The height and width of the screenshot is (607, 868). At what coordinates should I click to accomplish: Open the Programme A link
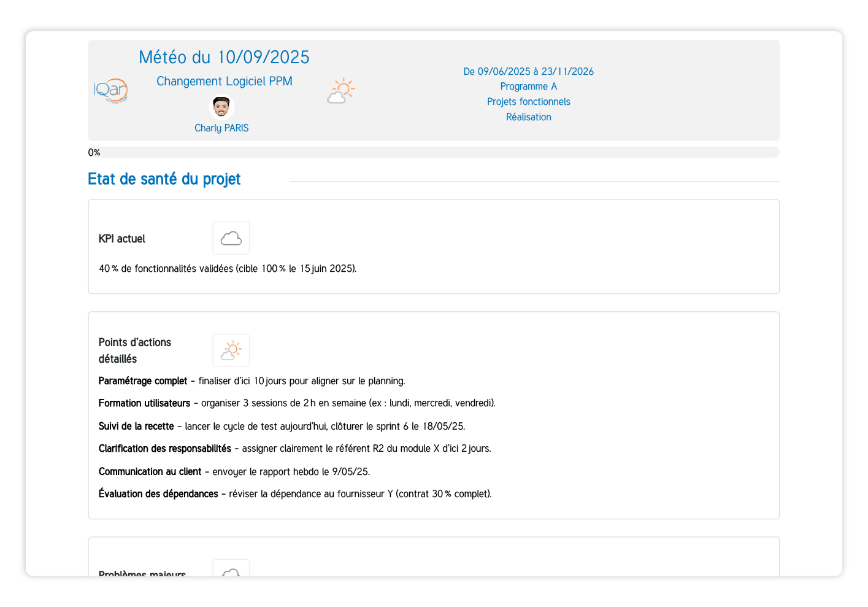528,86
